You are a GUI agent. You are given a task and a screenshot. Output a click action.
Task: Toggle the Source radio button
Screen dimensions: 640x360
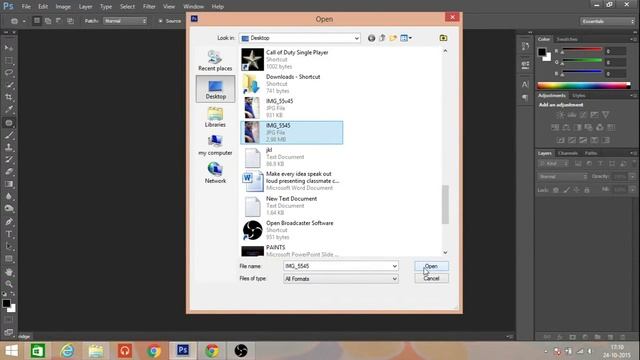(x=160, y=21)
